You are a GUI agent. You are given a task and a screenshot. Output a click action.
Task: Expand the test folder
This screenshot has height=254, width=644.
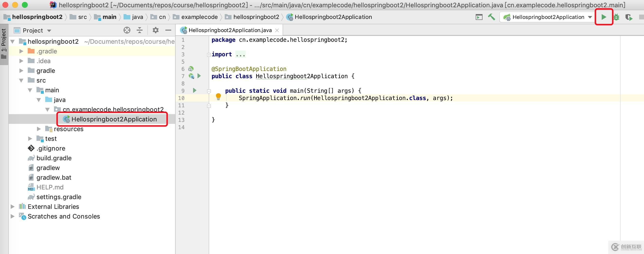tap(30, 139)
